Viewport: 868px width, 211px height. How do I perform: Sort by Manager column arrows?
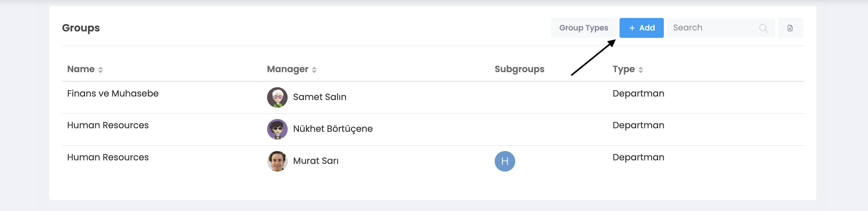click(x=314, y=70)
